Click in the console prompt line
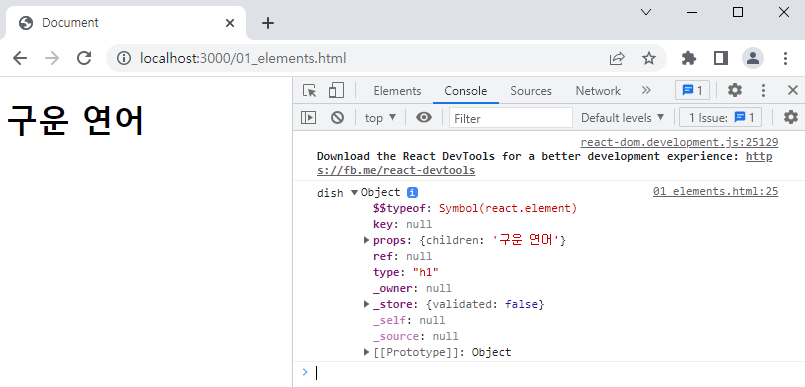 click(557, 373)
